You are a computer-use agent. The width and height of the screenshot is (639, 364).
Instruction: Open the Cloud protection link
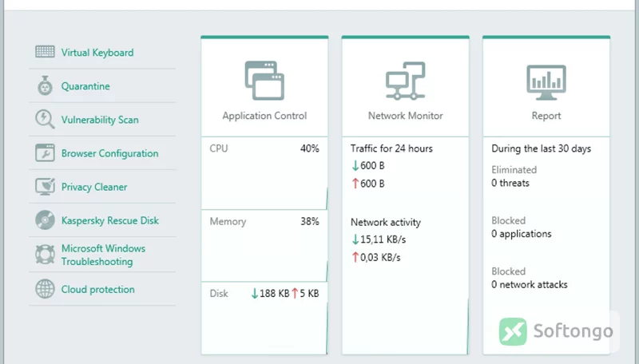tap(97, 290)
